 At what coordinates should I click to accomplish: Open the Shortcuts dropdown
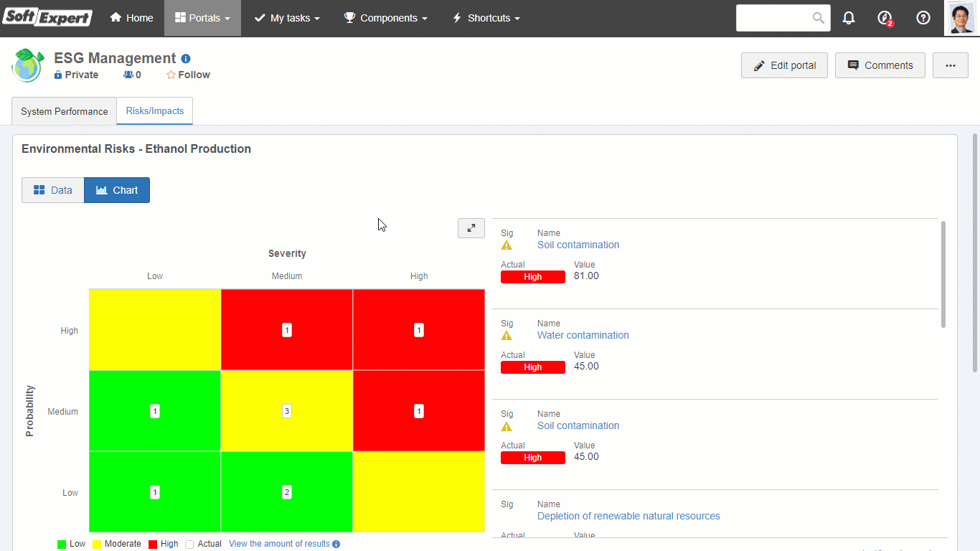[486, 18]
